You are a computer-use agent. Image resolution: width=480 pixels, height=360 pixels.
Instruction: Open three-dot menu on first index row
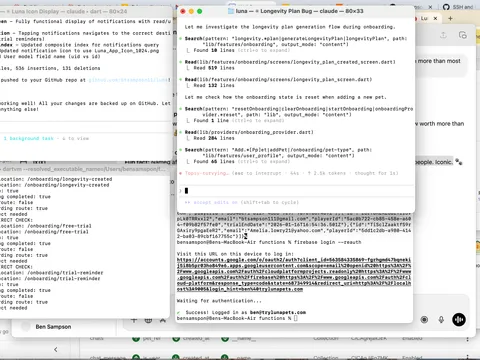pos(467,339)
